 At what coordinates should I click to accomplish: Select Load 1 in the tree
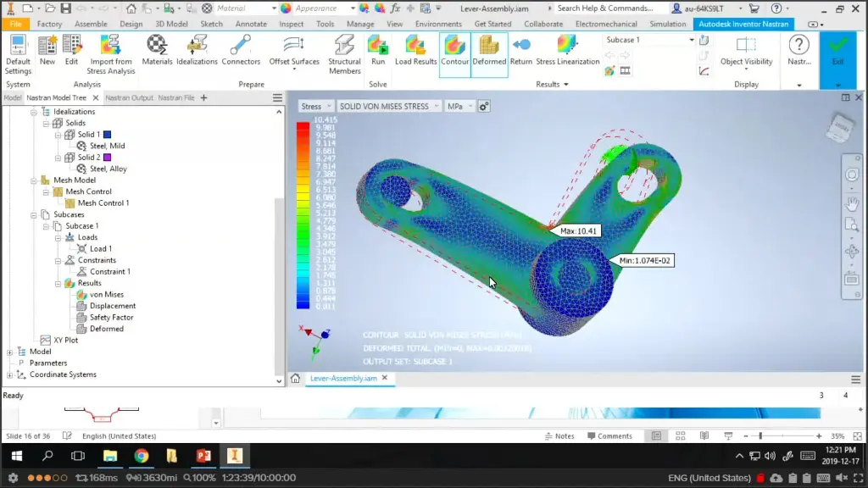101,248
